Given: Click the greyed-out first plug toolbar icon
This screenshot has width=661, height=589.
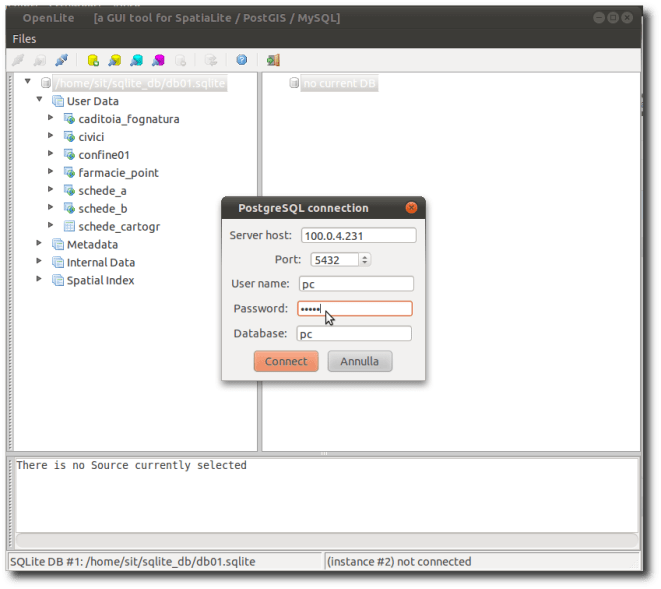Looking at the screenshot, I should [18, 60].
